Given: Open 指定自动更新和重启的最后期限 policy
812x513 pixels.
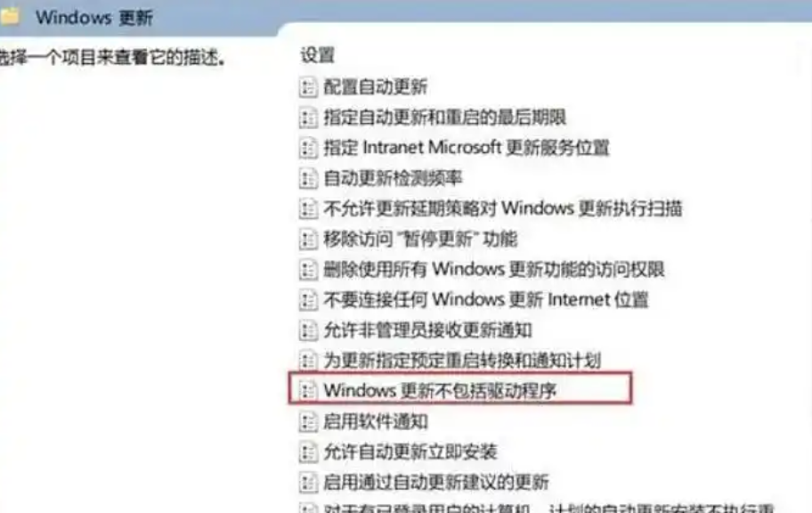Looking at the screenshot, I should point(444,118).
